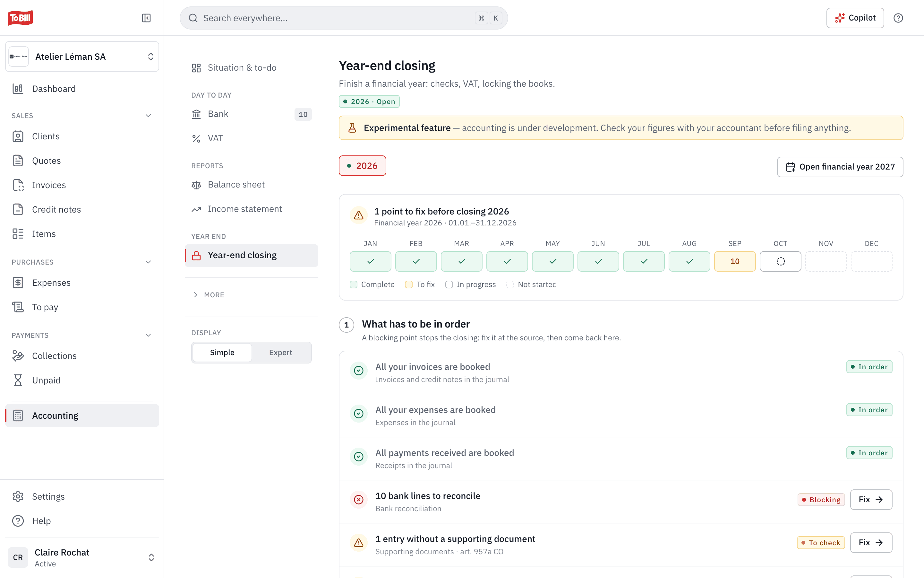Image resolution: width=924 pixels, height=578 pixels.
Task: Open Collections page
Action: (82, 356)
